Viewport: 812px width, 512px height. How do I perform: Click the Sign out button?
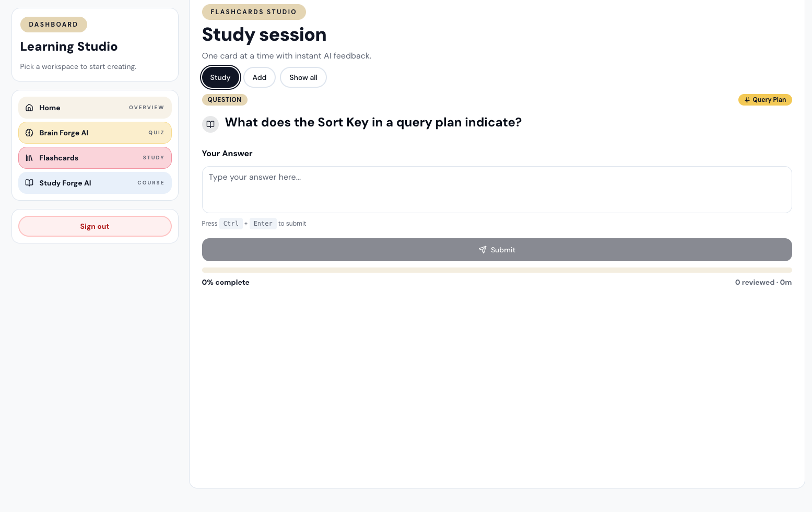pos(95,226)
